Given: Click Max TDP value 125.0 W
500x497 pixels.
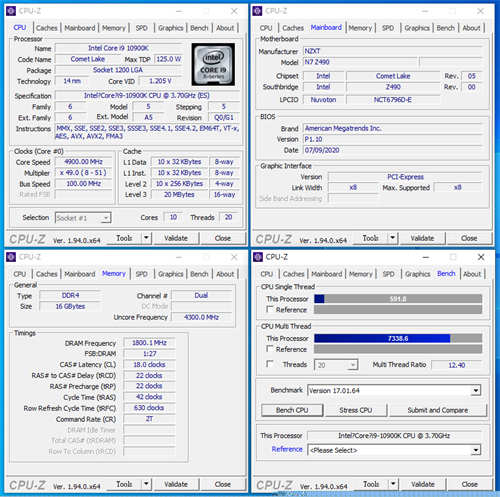Looking at the screenshot, I should pos(168,59).
